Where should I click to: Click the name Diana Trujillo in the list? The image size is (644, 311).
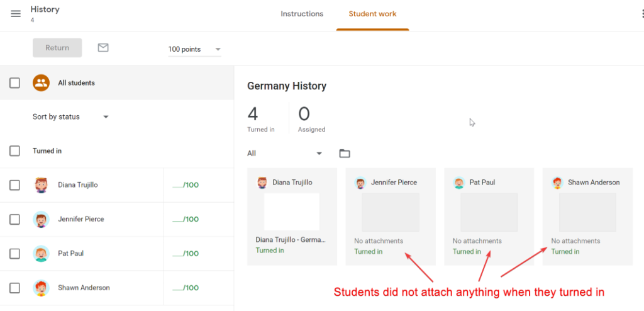78,185
